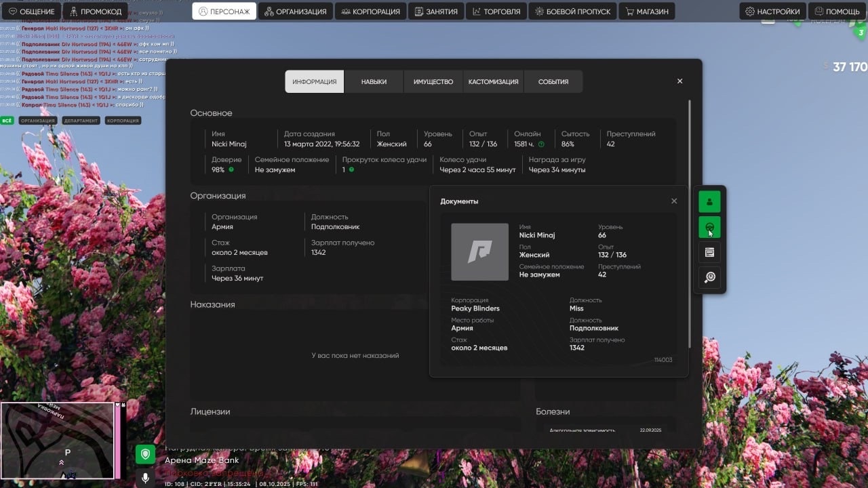868x488 pixels.
Task: Open the Боевой пропуск menu
Action: coord(573,11)
